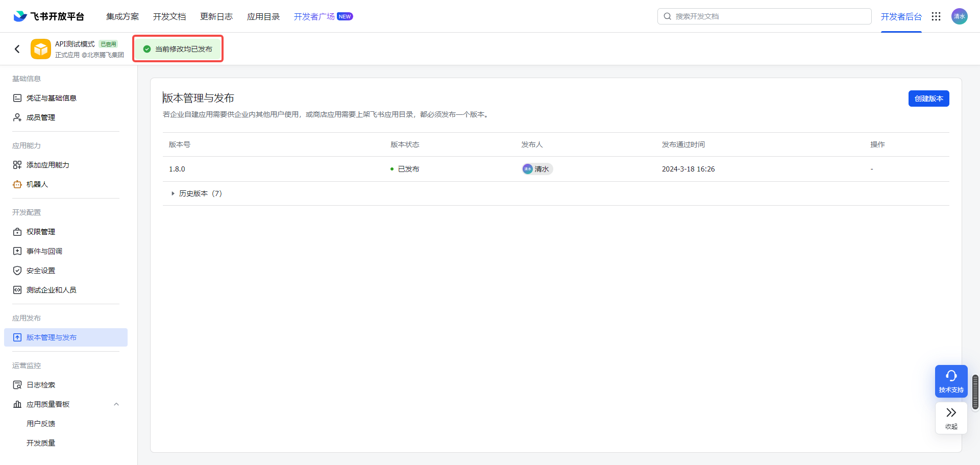Image resolution: width=980 pixels, height=465 pixels.
Task: Click the page vertical scrollbar handle
Action: 975,392
